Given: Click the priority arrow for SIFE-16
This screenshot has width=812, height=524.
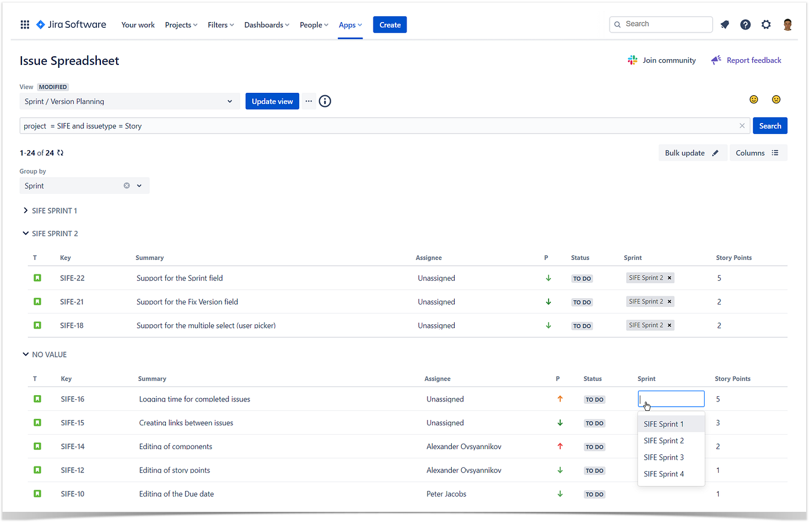Looking at the screenshot, I should tap(560, 399).
